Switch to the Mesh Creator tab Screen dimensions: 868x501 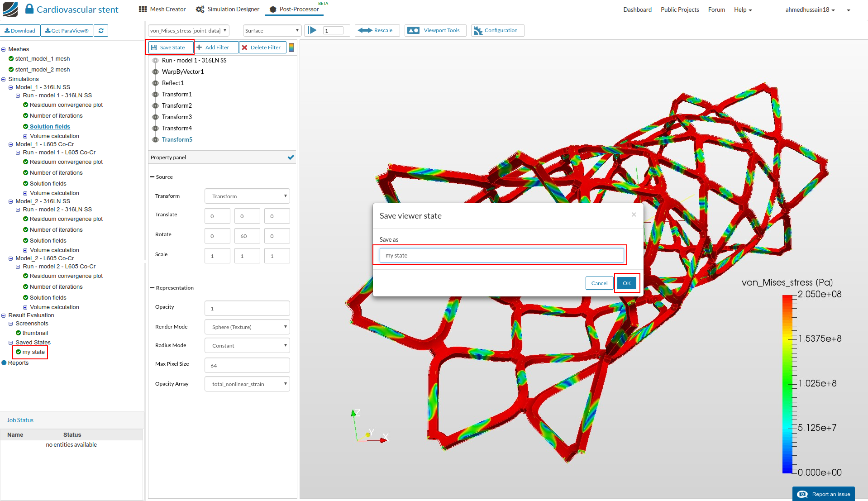(x=162, y=9)
